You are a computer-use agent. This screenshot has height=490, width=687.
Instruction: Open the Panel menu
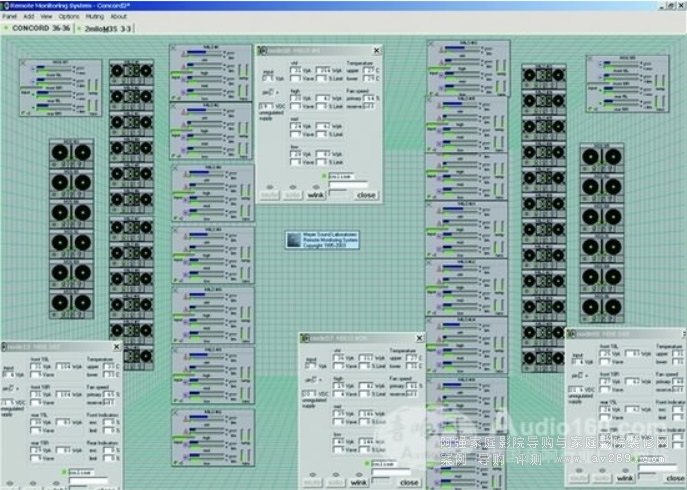click(10, 17)
